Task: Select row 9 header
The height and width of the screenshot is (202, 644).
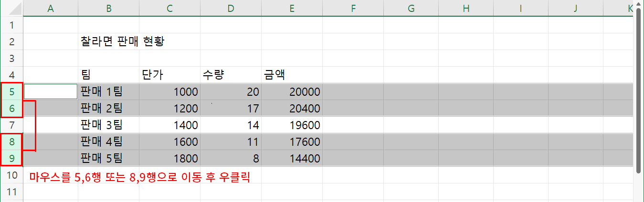Action: [x=11, y=158]
